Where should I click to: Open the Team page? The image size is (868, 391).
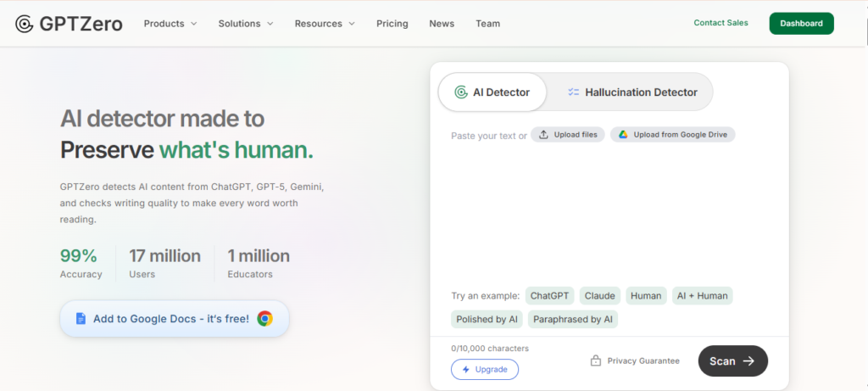pos(487,24)
